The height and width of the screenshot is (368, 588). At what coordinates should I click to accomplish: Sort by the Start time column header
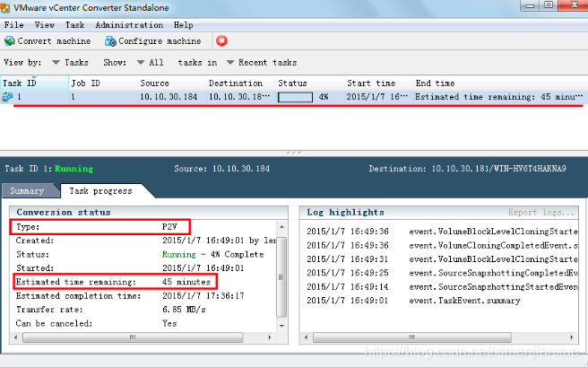378,83
